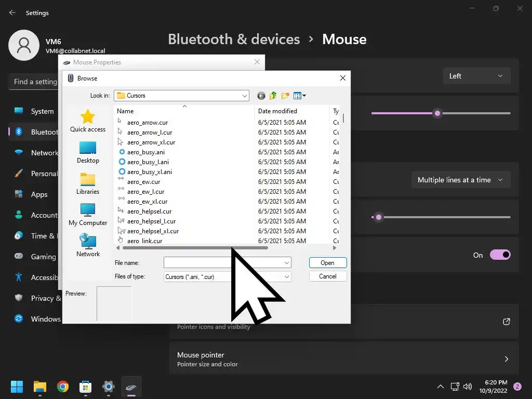
Task: Go up one folder level in Browse
Action: 273,96
